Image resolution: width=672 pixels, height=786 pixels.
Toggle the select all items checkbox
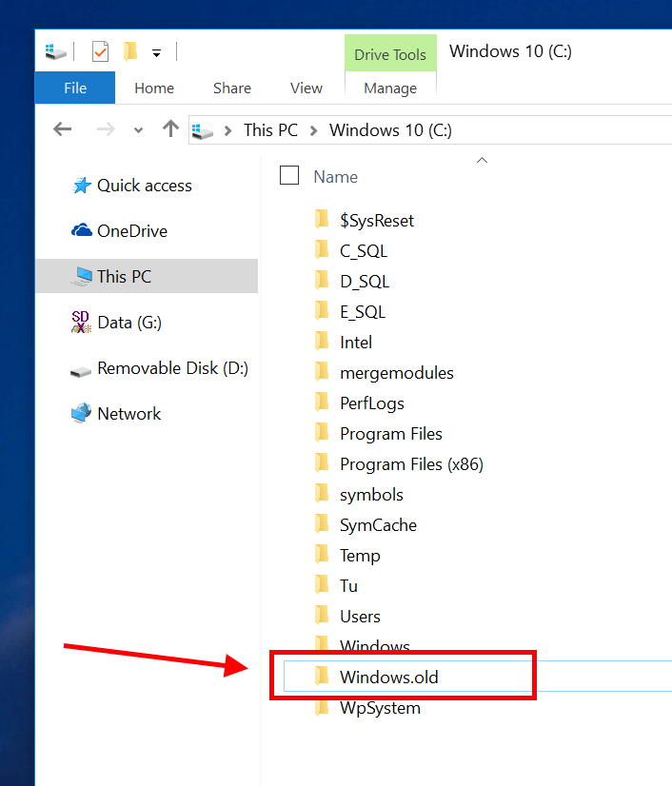tap(289, 175)
